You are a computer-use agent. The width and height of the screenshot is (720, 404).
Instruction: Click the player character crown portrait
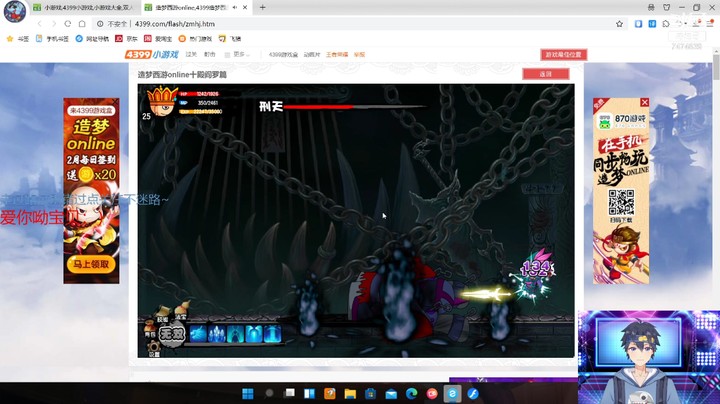pyautogui.click(x=162, y=102)
